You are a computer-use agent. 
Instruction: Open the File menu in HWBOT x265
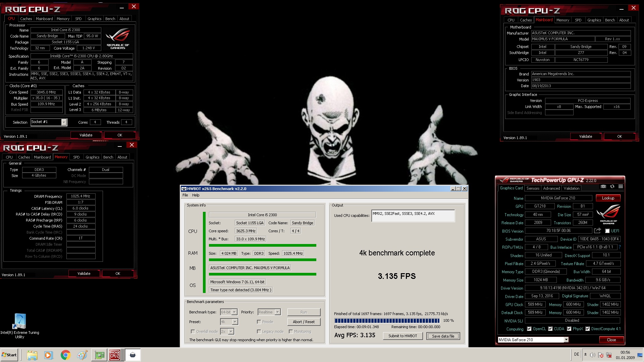tap(185, 195)
